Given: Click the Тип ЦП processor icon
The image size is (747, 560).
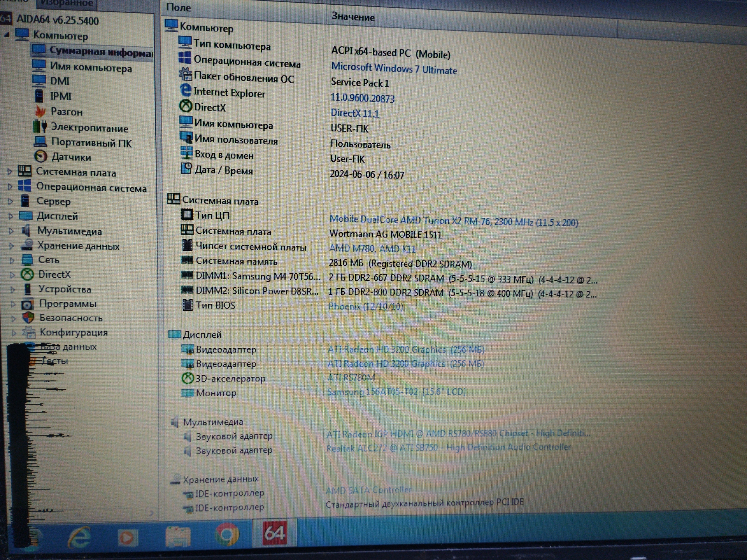Looking at the screenshot, I should click(187, 214).
